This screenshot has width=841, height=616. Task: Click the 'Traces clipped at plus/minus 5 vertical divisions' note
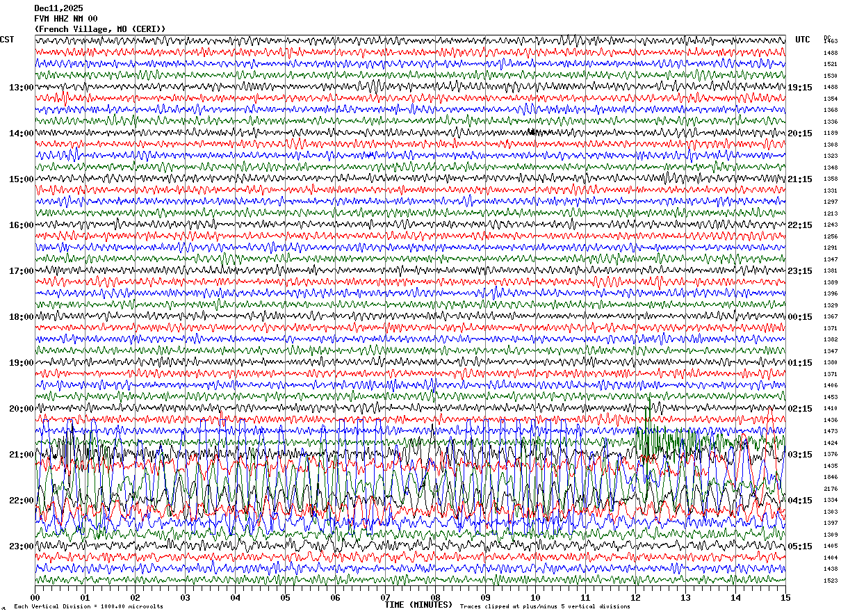[545, 607]
